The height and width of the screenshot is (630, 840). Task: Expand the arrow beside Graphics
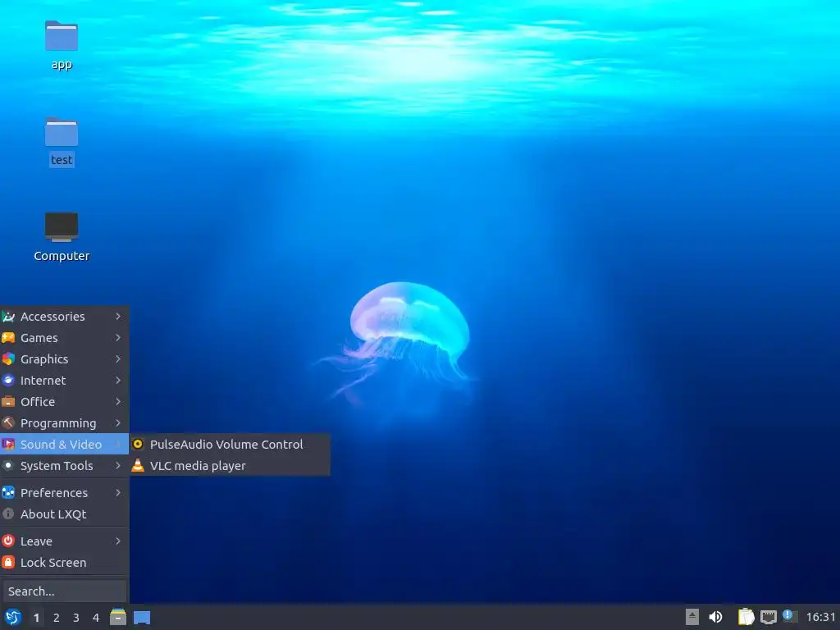tap(118, 359)
